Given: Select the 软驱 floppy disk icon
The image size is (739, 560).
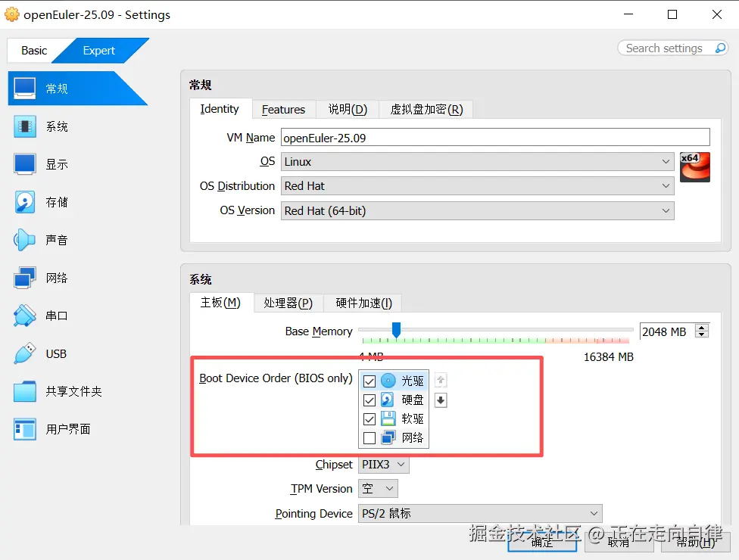Looking at the screenshot, I should coord(388,418).
